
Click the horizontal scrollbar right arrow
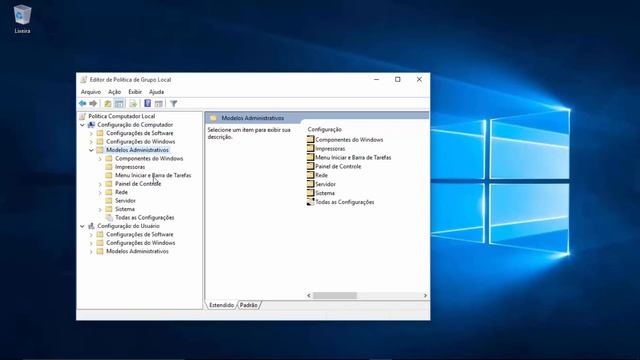425,296
